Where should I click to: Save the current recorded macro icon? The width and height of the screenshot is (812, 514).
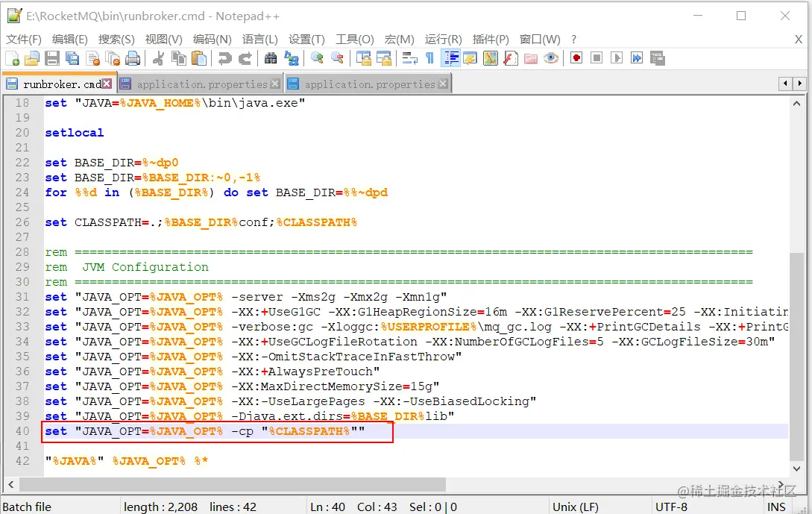tap(657, 58)
